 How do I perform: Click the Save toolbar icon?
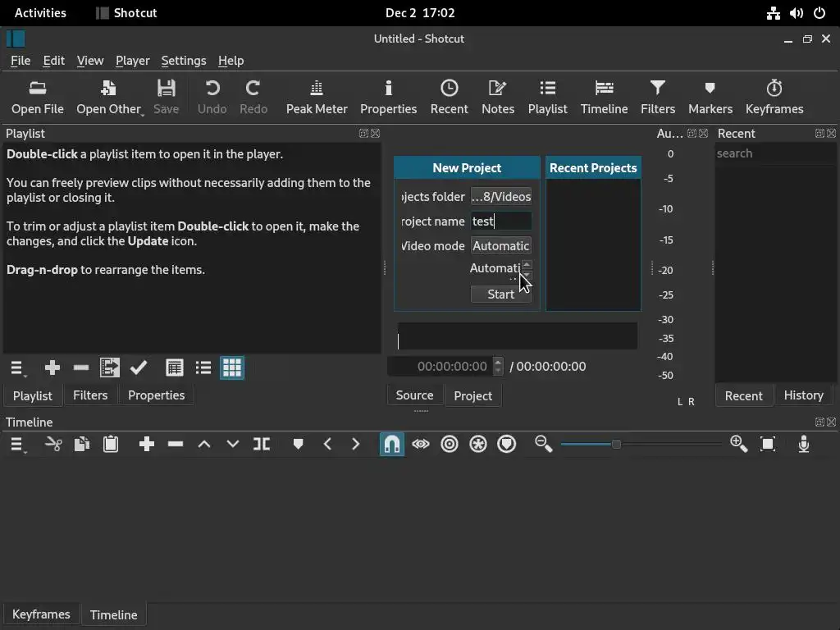[x=166, y=97]
